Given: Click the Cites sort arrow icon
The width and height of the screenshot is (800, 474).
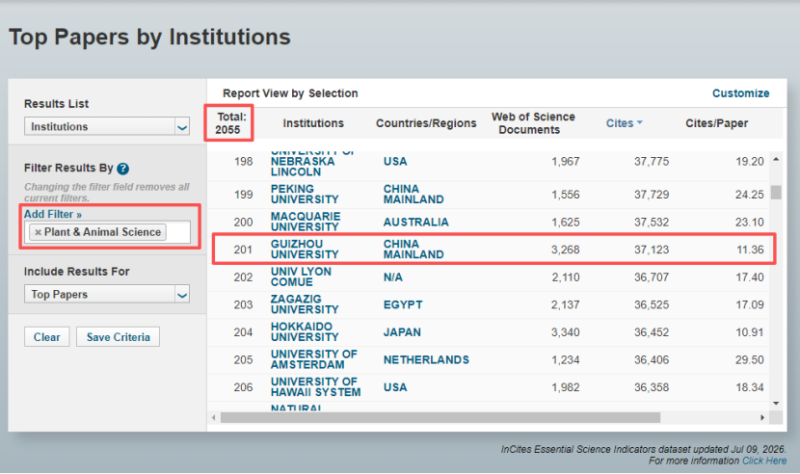Looking at the screenshot, I should 640,123.
